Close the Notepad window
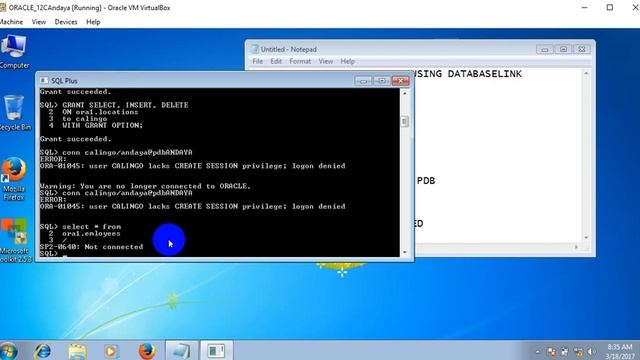 click(582, 49)
